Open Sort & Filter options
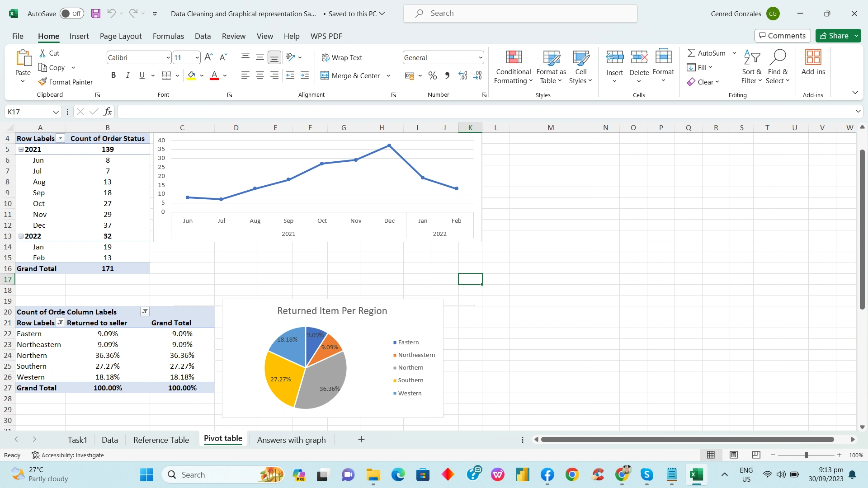 point(751,66)
